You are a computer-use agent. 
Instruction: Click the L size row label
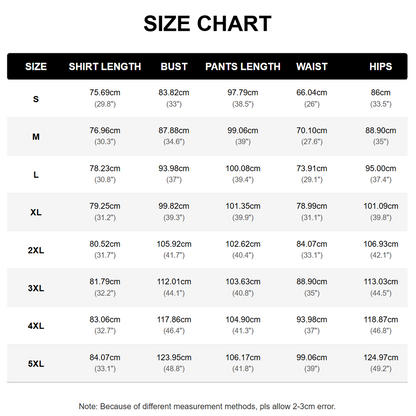coord(36,175)
